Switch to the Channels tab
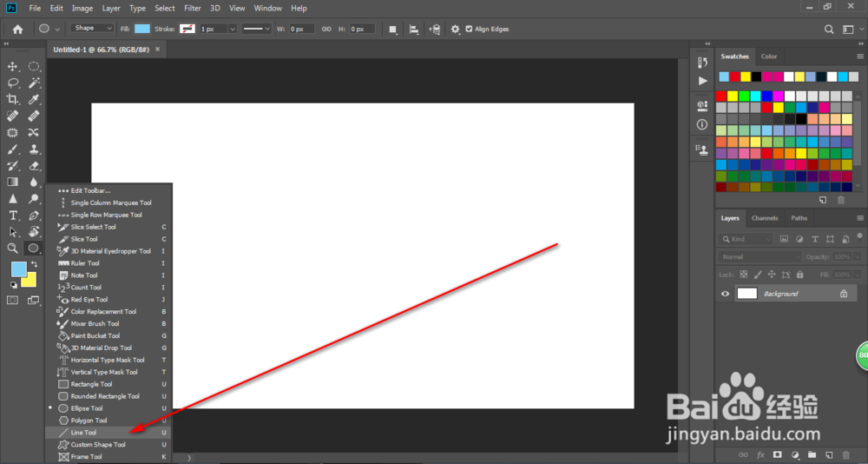The image size is (868, 464). click(x=765, y=218)
